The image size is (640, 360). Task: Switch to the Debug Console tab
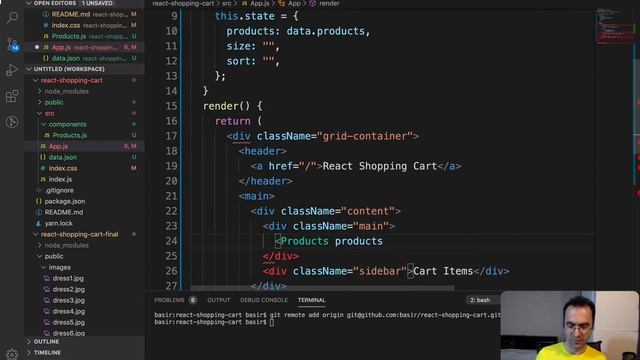coord(264,300)
